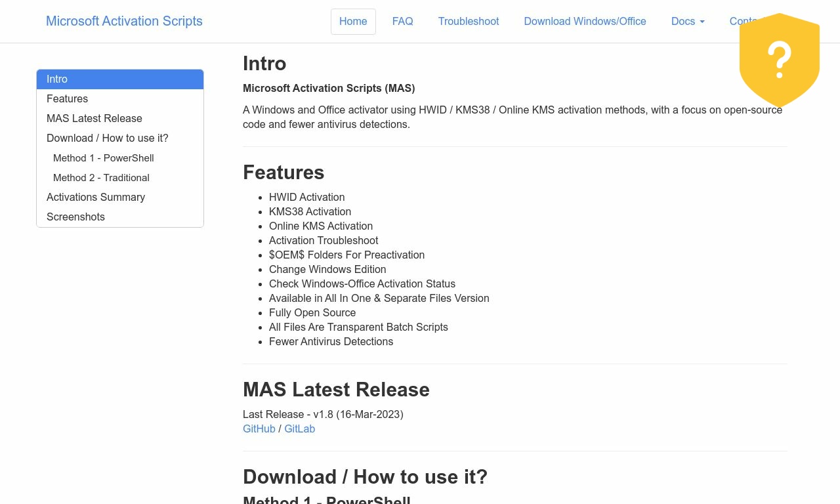Image resolution: width=840 pixels, height=504 pixels.
Task: Open the Docs dropdown menu
Action: pyautogui.click(x=683, y=21)
